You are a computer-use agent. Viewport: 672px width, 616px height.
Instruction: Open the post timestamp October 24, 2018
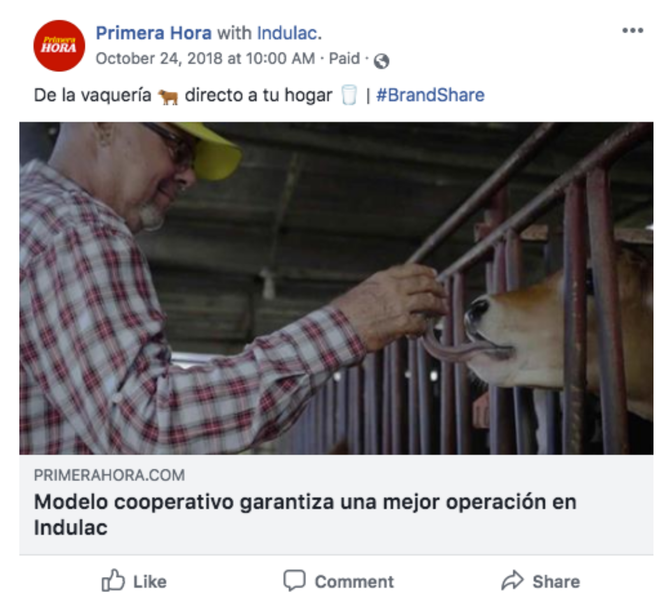pyautogui.click(x=205, y=58)
